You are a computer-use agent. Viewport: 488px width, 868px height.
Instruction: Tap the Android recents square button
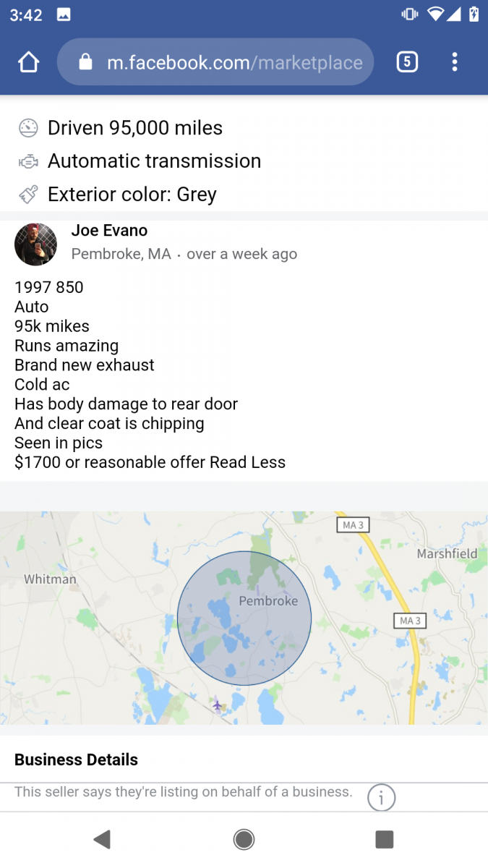tap(384, 839)
